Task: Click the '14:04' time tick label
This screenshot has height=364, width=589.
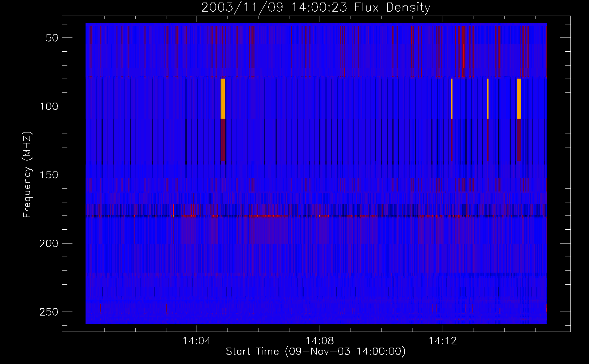Action: click(x=197, y=341)
